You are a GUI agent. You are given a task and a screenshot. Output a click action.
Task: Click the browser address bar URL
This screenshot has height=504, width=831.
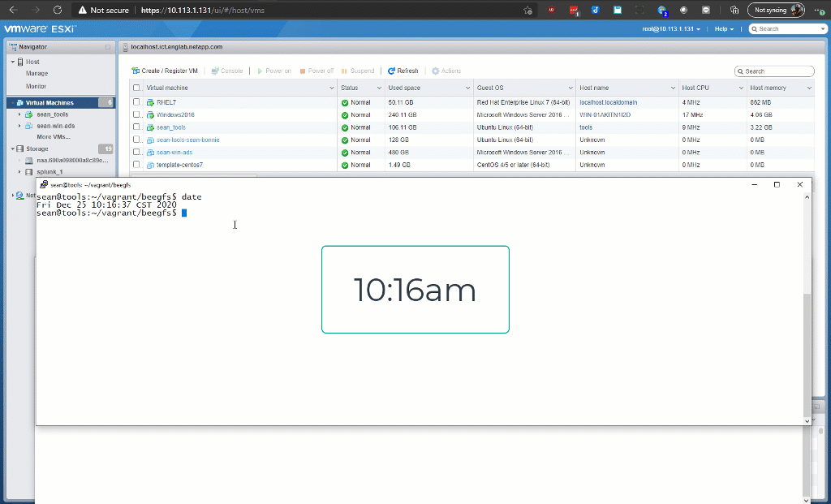pos(202,10)
